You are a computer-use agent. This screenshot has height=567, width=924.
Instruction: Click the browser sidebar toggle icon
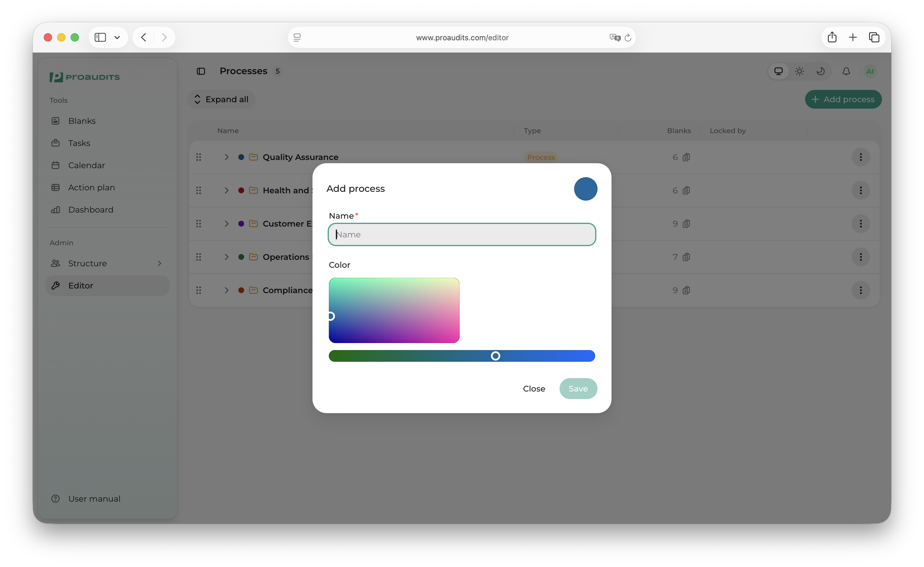coord(100,37)
